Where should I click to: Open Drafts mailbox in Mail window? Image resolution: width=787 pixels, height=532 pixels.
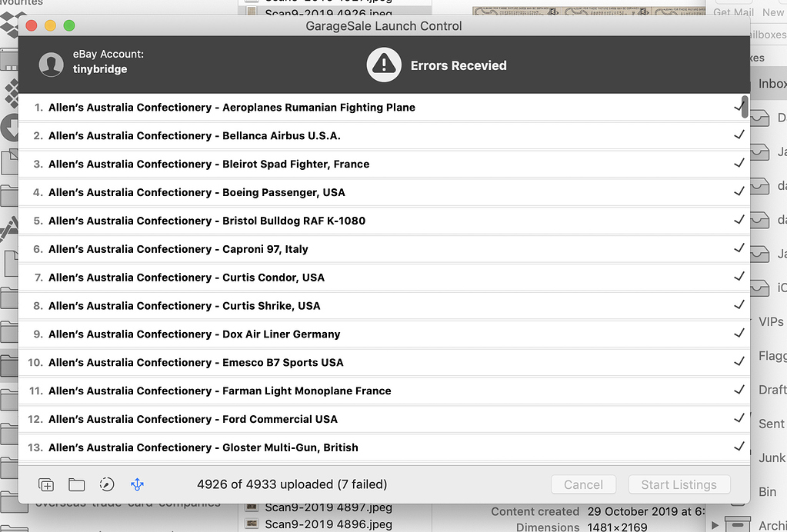772,390
